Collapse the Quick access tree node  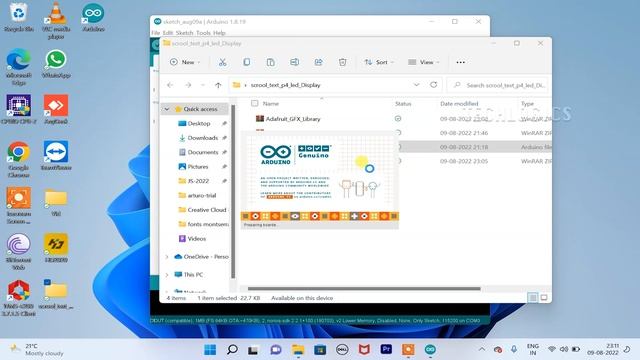167,109
